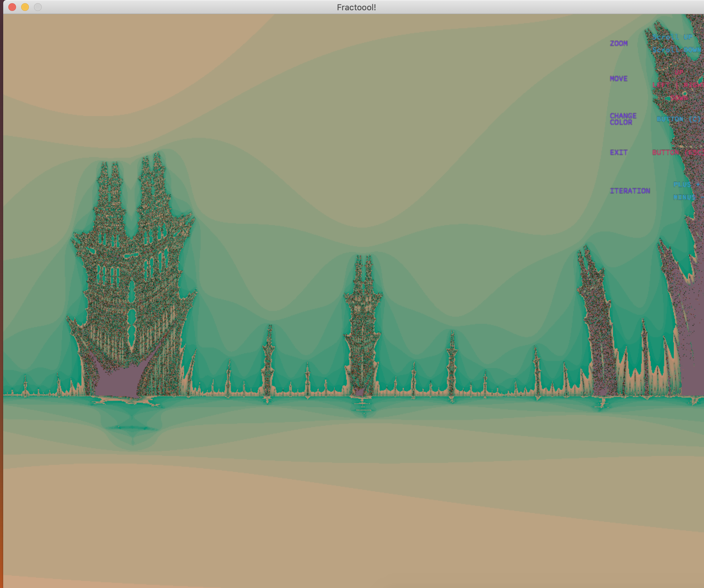Minimize window using yellow button
This screenshot has width=704, height=588.
tap(25, 7)
